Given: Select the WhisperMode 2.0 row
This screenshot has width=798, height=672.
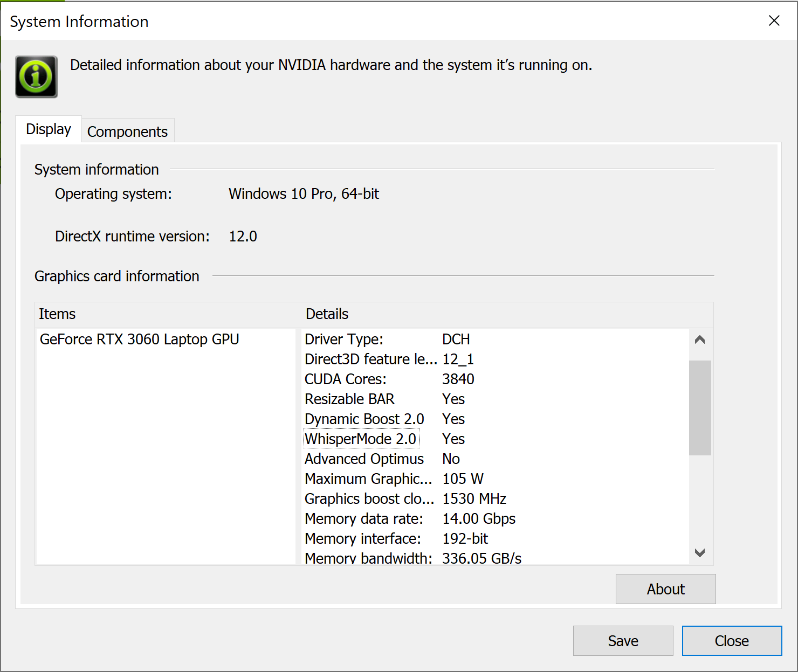Looking at the screenshot, I should click(x=361, y=439).
